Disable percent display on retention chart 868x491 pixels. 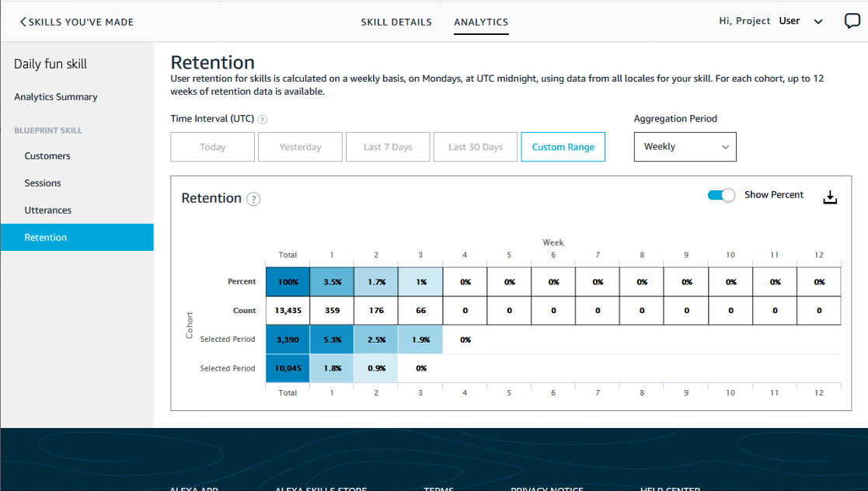(721, 195)
